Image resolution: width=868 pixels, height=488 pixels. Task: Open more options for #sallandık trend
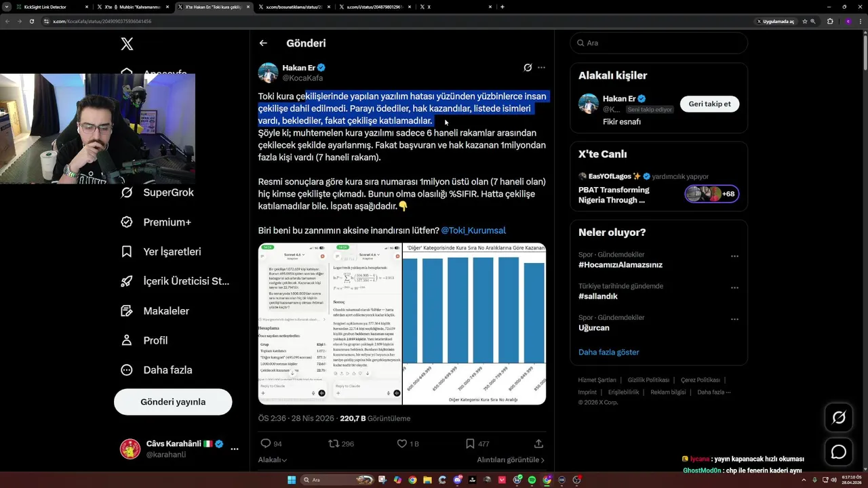734,288
